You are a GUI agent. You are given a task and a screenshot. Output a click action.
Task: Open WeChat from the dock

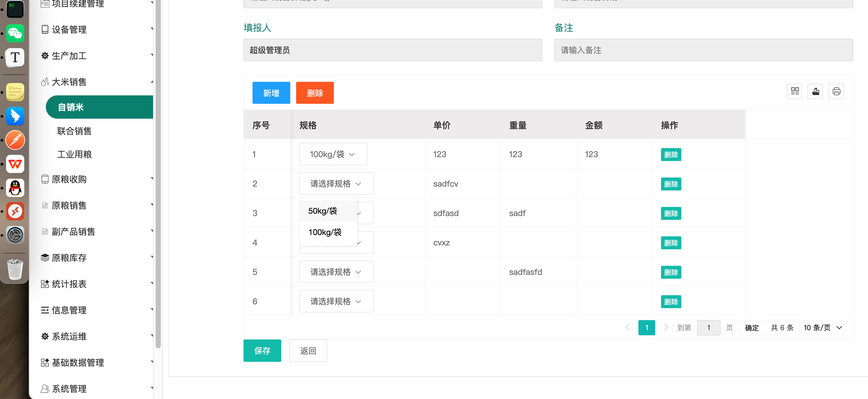coord(15,34)
